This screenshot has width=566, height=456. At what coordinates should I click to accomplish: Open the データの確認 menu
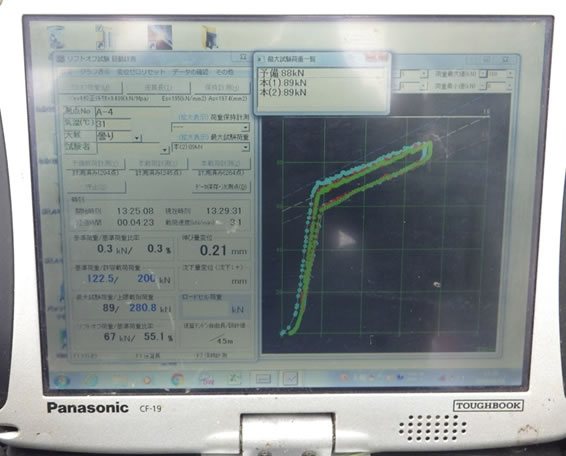click(190, 72)
